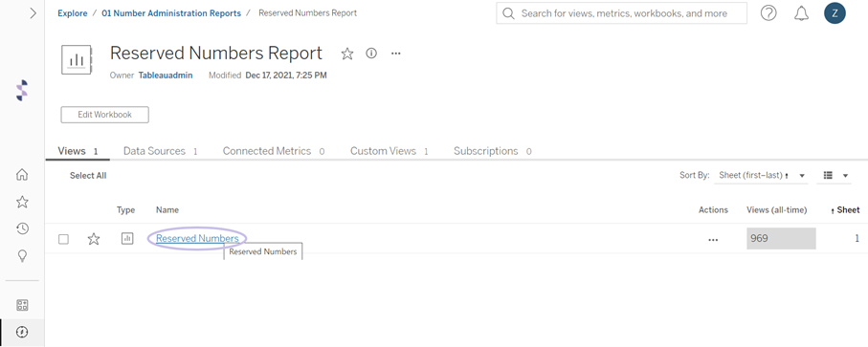The height and width of the screenshot is (347, 868).
Task: Switch to the Connected Metrics tab
Action: pos(274,151)
